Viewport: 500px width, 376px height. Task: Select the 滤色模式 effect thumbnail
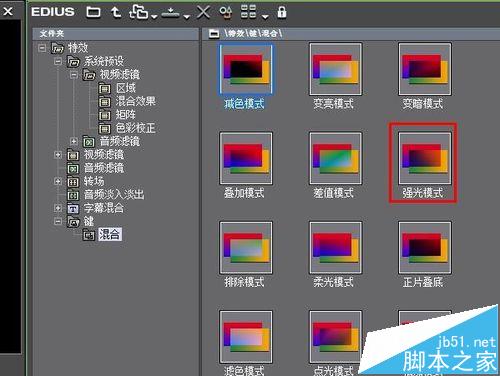tap(246, 337)
